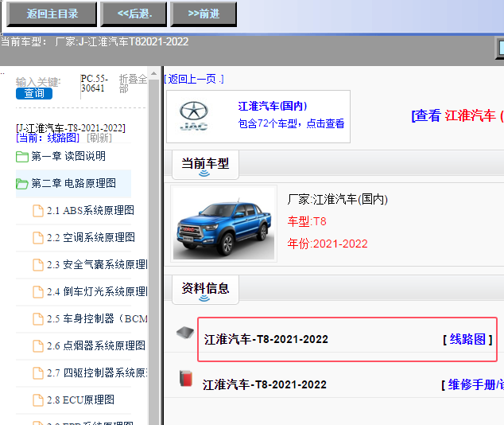Click the 折叠全部 collapse-all link

click(133, 84)
